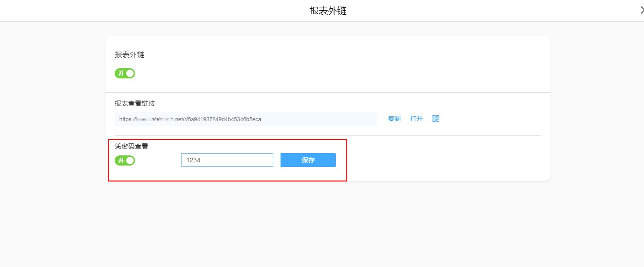This screenshot has height=267, width=644.
Task: Click the 报表外链 page title at the top
Action: pyautogui.click(x=328, y=11)
